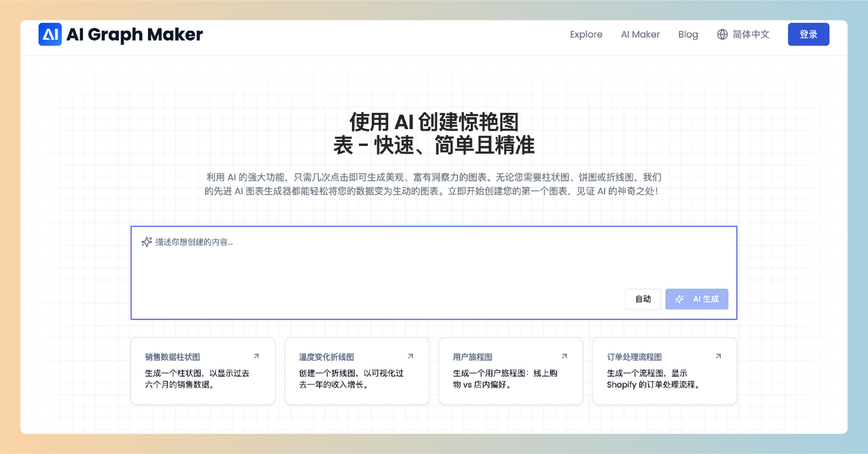This screenshot has width=868, height=454.
Task: Select AI Maker in the navigation
Action: [x=640, y=34]
